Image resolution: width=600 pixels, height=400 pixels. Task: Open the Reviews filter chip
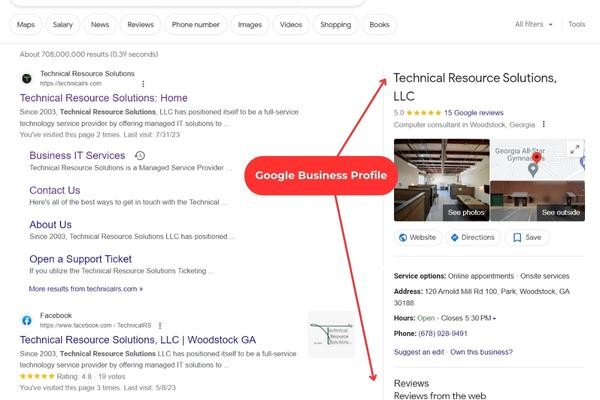(x=140, y=24)
